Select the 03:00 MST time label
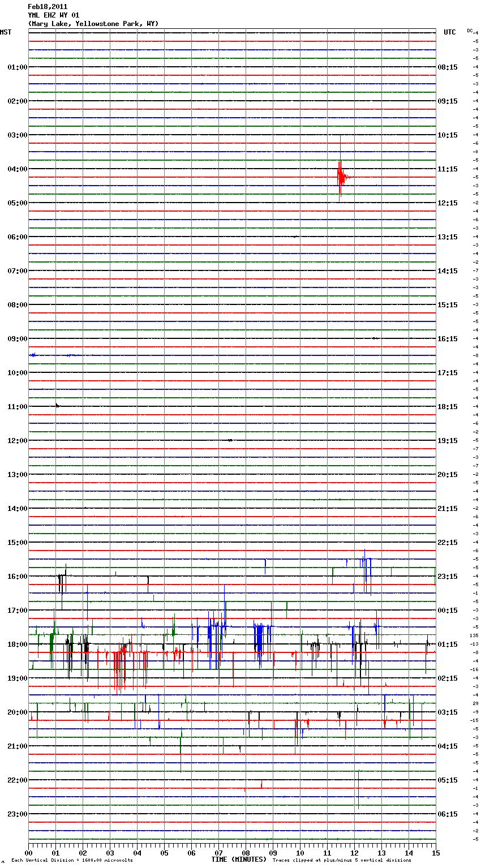 [17, 135]
